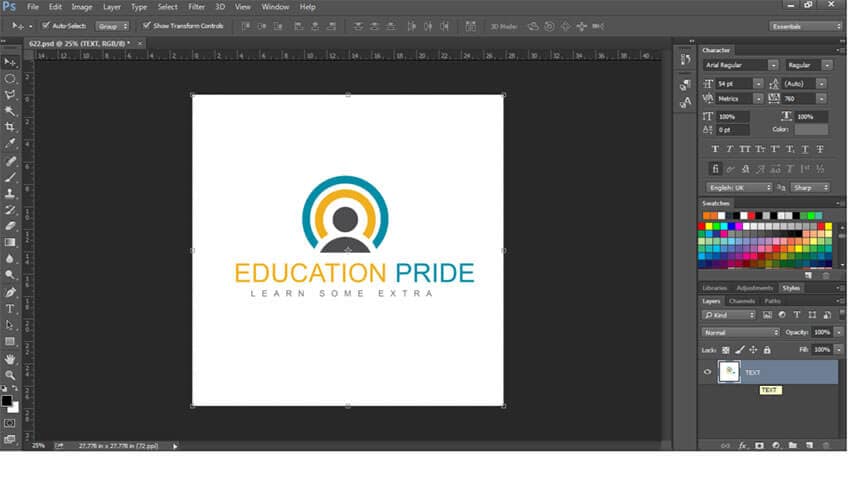850x478 pixels.
Task: Select the Blur tool
Action: (10, 259)
